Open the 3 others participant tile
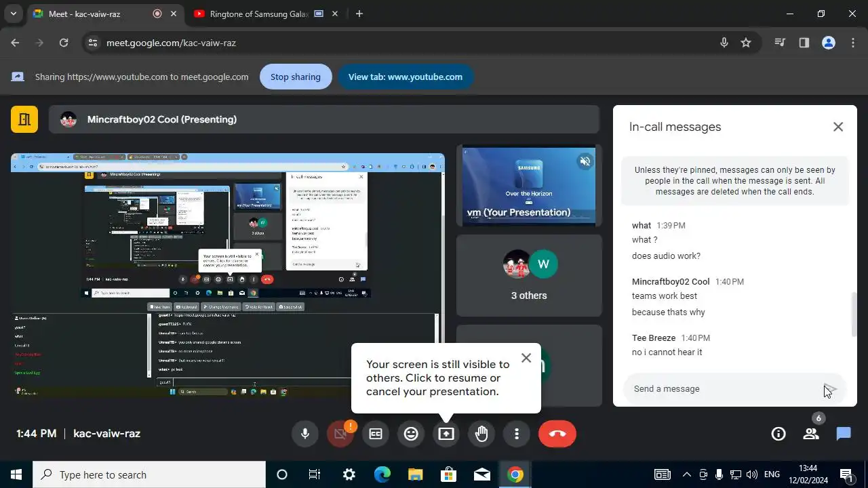The image size is (868, 488). pos(529,275)
